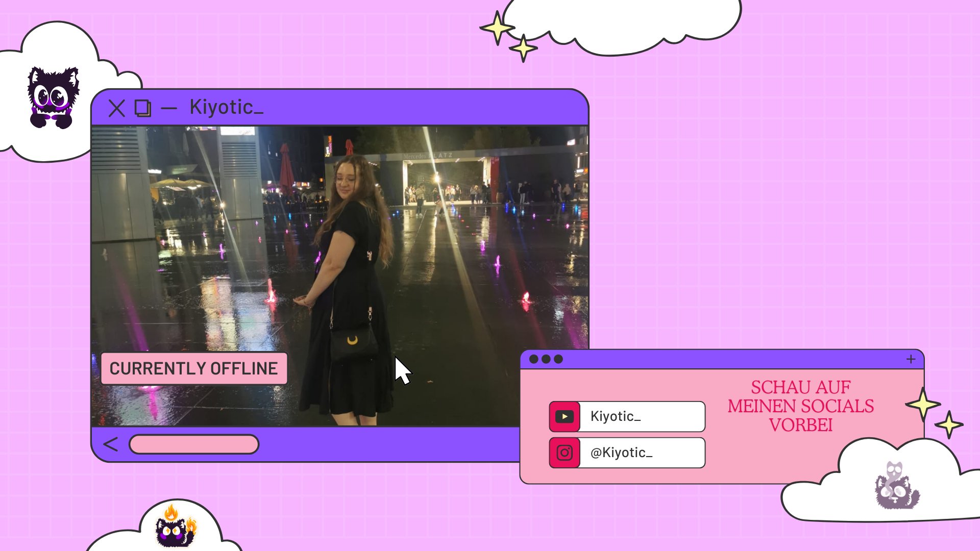Open the Kiyotic_ YouTube link
Viewport: 980px width, 551px height.
tap(627, 417)
